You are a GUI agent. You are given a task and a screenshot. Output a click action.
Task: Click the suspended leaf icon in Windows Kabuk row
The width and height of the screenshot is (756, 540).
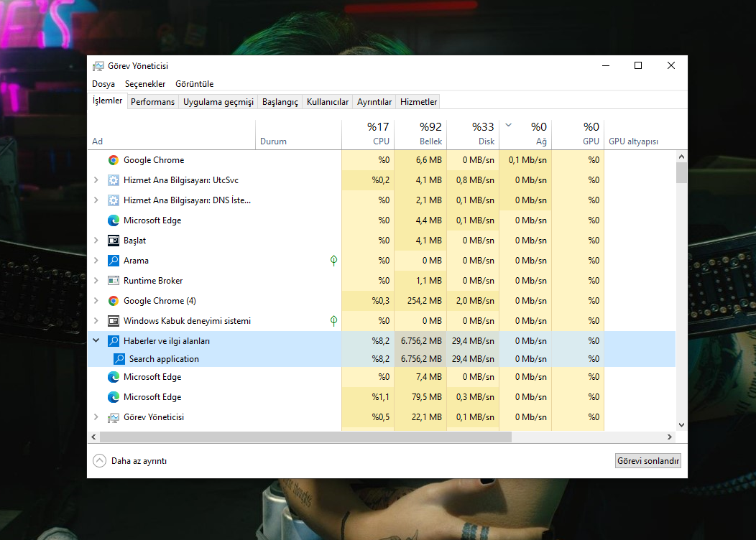click(333, 321)
